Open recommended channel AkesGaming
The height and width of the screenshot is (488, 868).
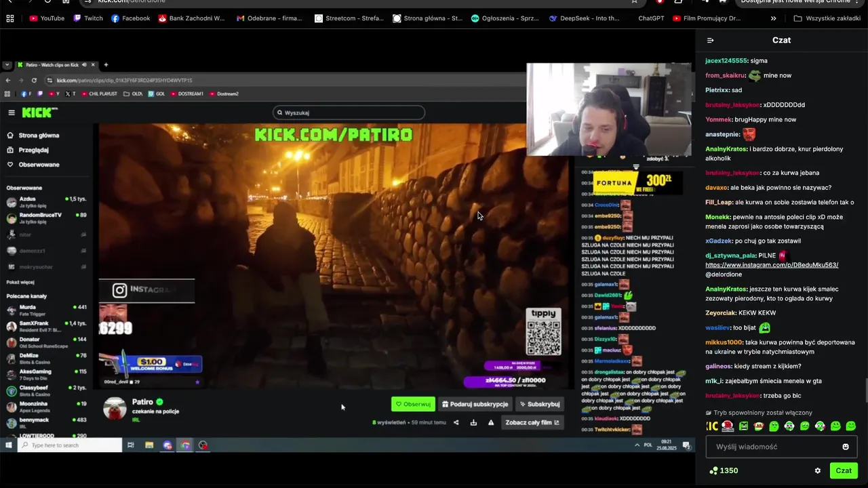[x=46, y=374]
